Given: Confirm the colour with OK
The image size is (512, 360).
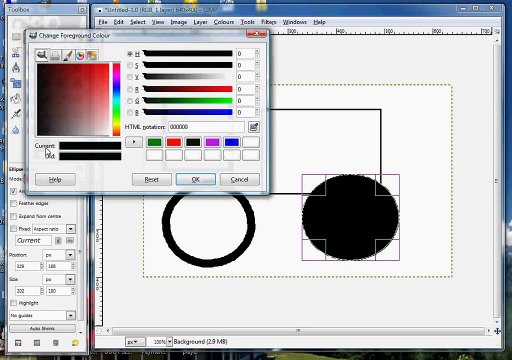Looking at the screenshot, I should [196, 179].
